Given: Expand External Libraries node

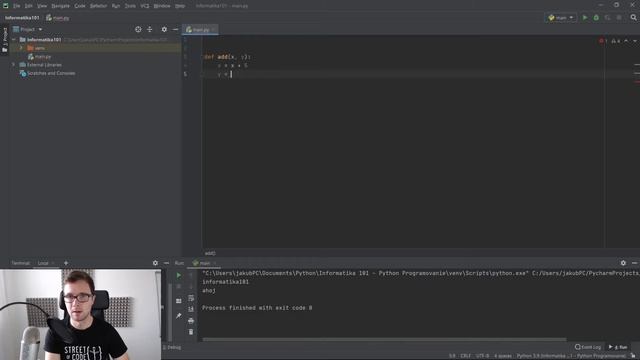Looking at the screenshot, I should (x=13, y=64).
